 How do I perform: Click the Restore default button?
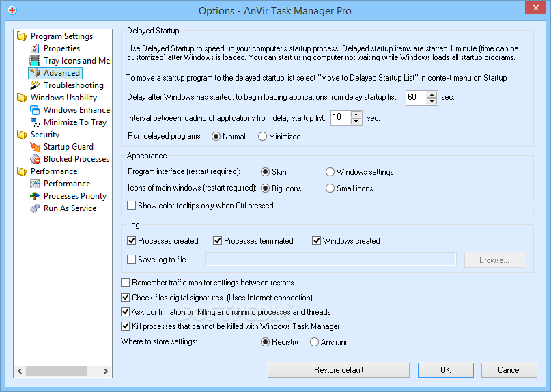pyautogui.click(x=339, y=370)
